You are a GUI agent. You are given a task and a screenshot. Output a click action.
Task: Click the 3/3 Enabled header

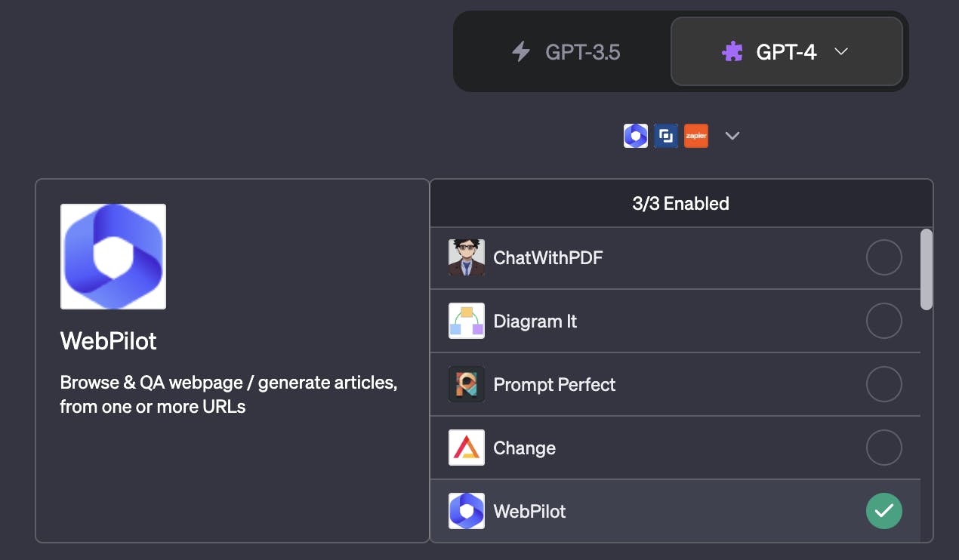[681, 203]
